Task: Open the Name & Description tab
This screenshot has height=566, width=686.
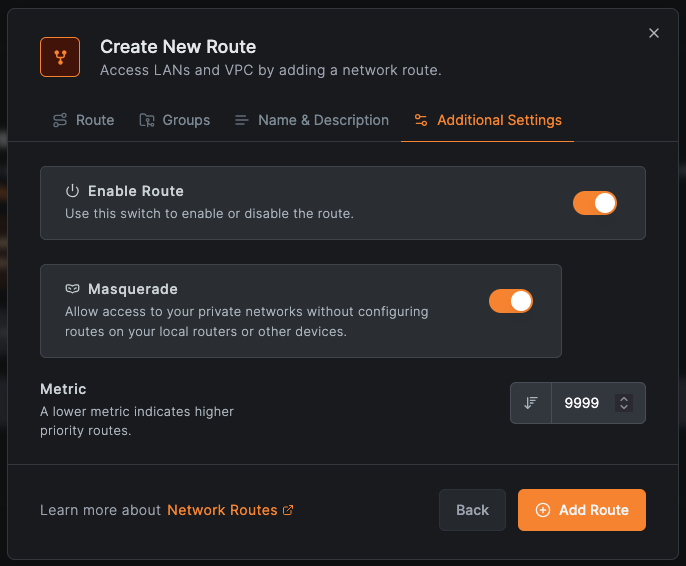Action: (312, 120)
